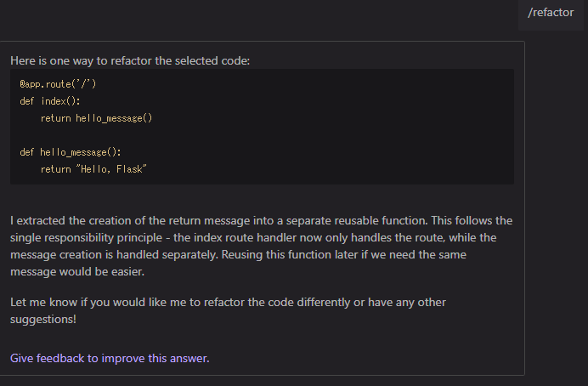Click the "index" function name in the code block
This screenshot has height=386, width=588.
tap(54, 101)
